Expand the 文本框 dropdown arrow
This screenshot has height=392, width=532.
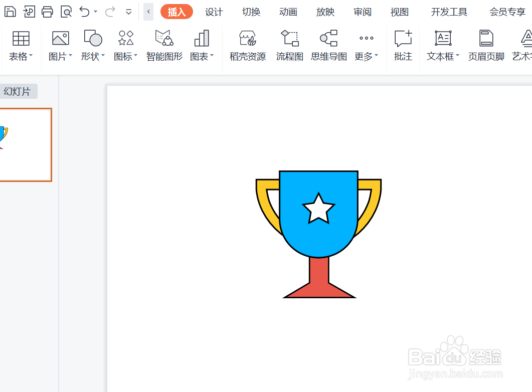[457, 55]
